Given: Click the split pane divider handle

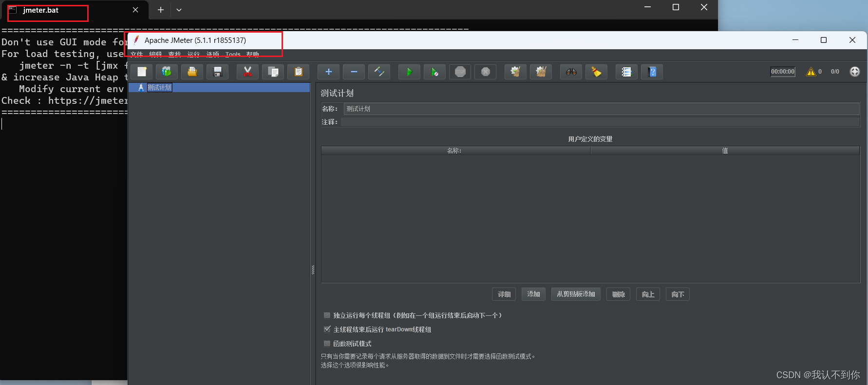Looking at the screenshot, I should 313,269.
